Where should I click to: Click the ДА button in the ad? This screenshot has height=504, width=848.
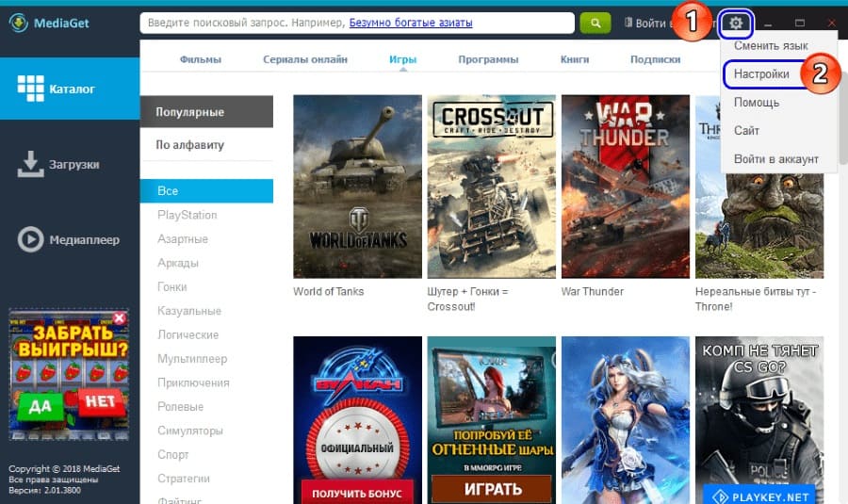(40, 406)
